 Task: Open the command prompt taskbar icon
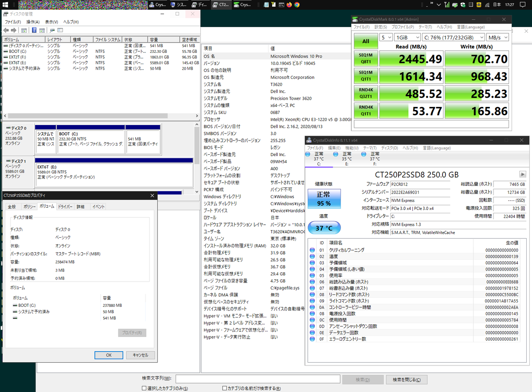281,5
